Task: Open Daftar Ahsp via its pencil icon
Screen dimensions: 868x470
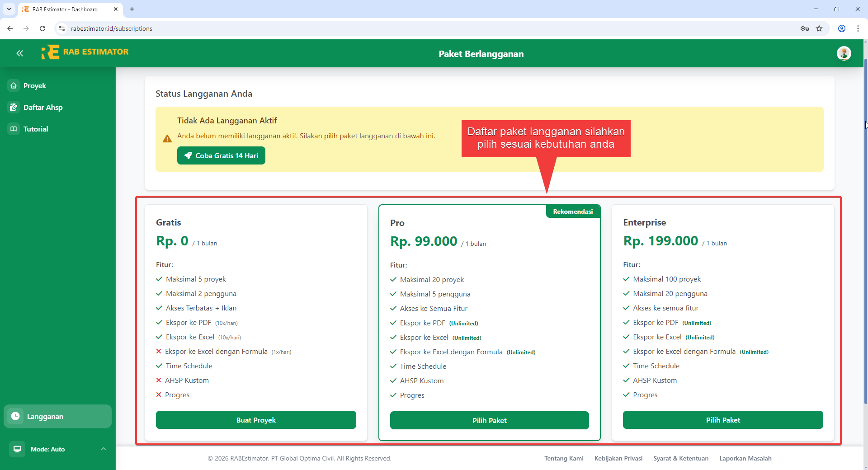Action: (14, 107)
